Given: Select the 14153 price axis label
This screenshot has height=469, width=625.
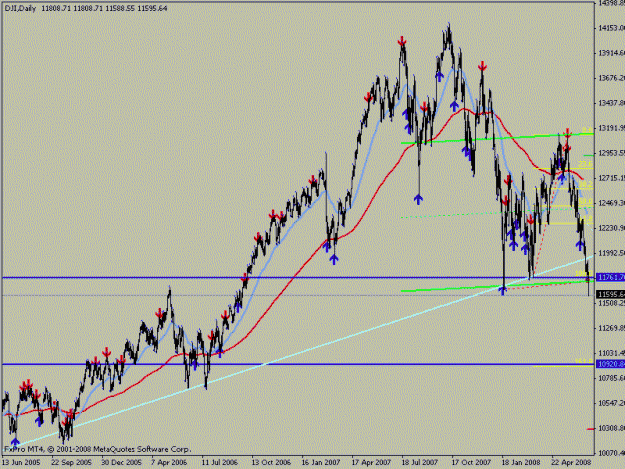Looking at the screenshot, I should (x=611, y=28).
